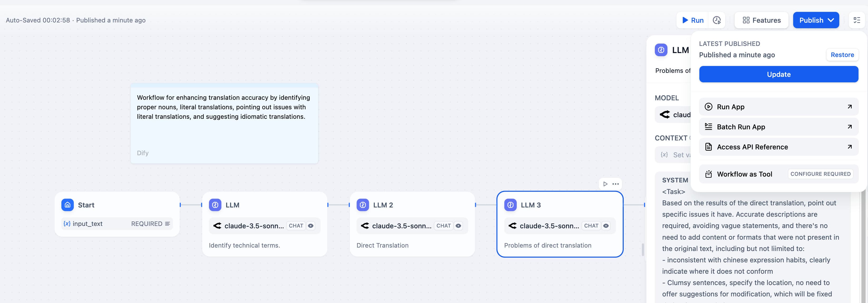Open the checklist icon in top-right corner
The height and width of the screenshot is (303, 868).
tap(857, 20)
